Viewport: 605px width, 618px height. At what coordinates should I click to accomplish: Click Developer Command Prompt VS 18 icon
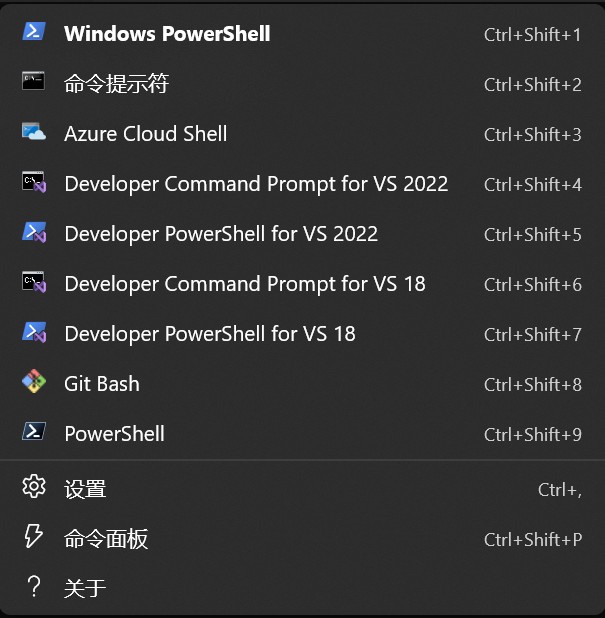click(34, 282)
